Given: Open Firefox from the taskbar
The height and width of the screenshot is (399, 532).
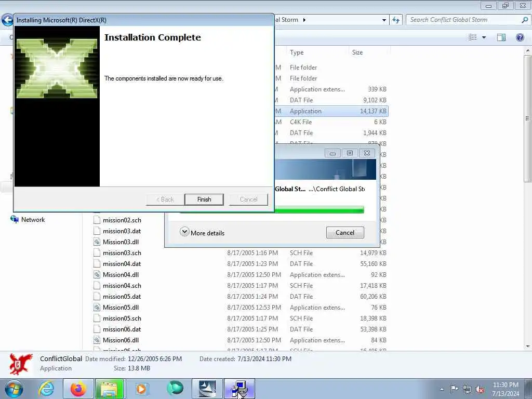Looking at the screenshot, I should [x=78, y=389].
